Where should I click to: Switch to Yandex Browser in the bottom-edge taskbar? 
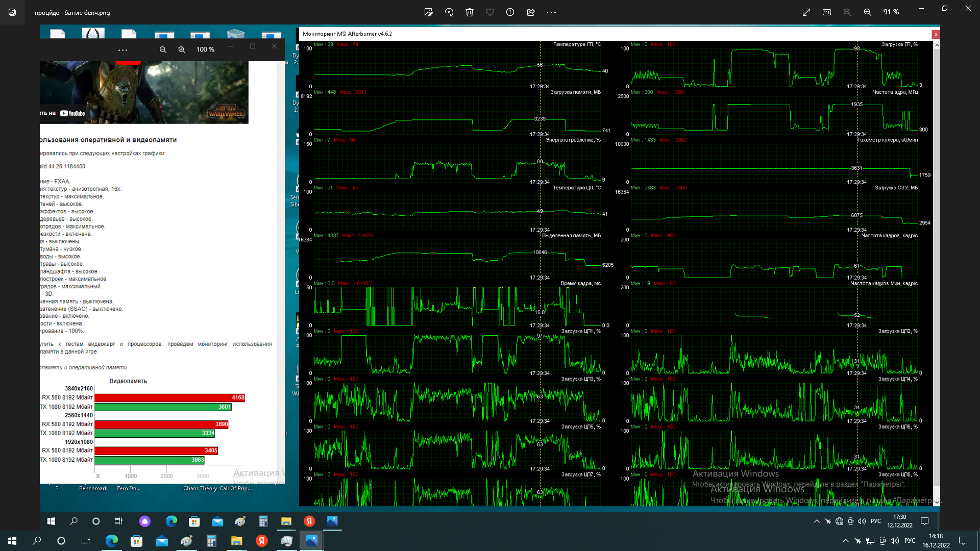click(x=262, y=541)
